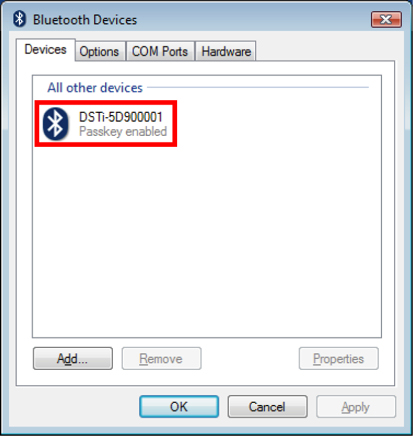The image size is (413, 436).
Task: Open device Properties button
Action: pyautogui.click(x=339, y=358)
